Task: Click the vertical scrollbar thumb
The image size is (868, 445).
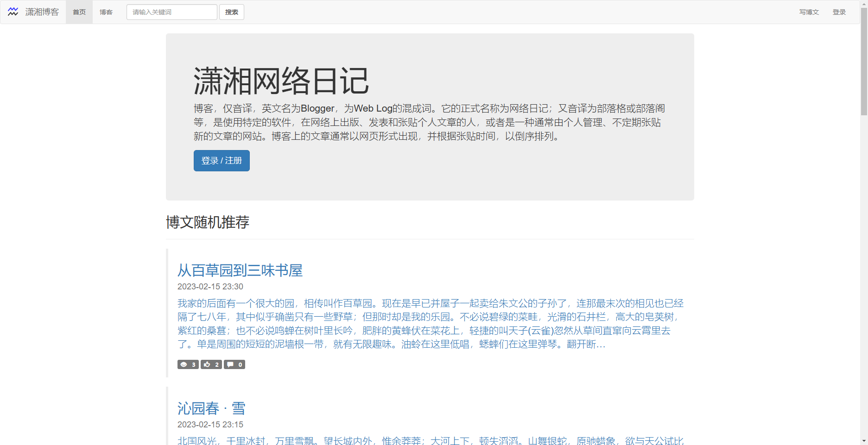Action: (864, 60)
